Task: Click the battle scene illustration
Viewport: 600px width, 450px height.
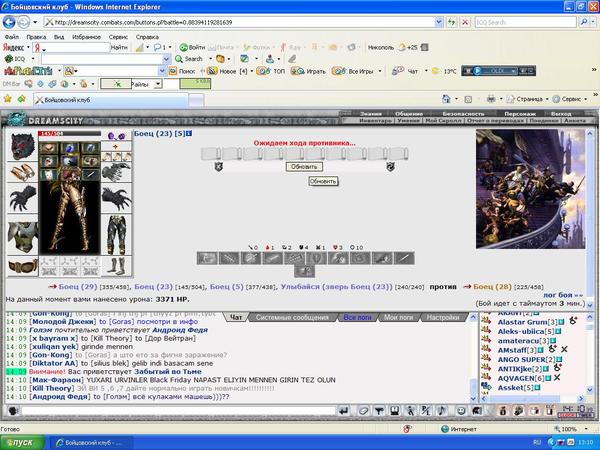Action: [x=530, y=189]
